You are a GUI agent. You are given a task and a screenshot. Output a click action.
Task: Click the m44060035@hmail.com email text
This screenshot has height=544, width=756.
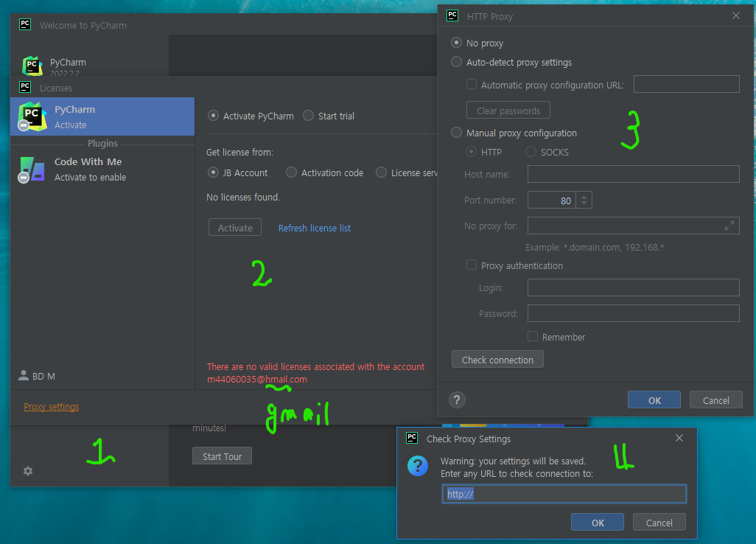(x=257, y=379)
